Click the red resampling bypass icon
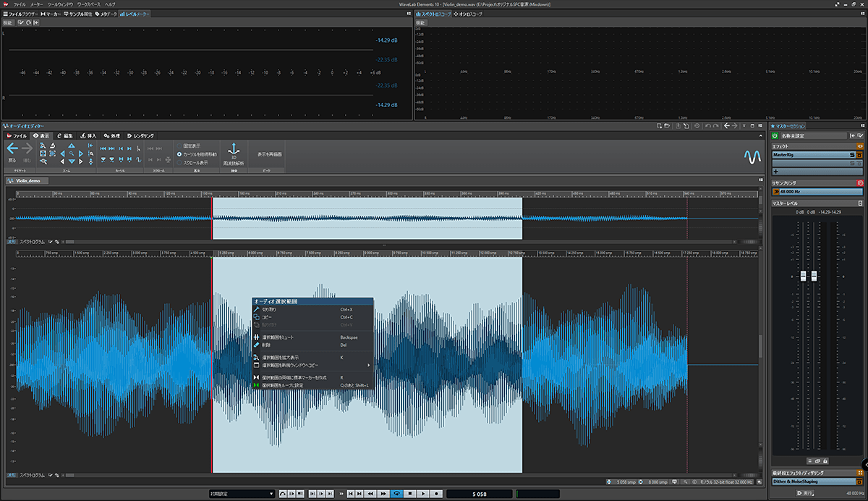Image resolution: width=868 pixels, height=501 pixels. (861, 183)
